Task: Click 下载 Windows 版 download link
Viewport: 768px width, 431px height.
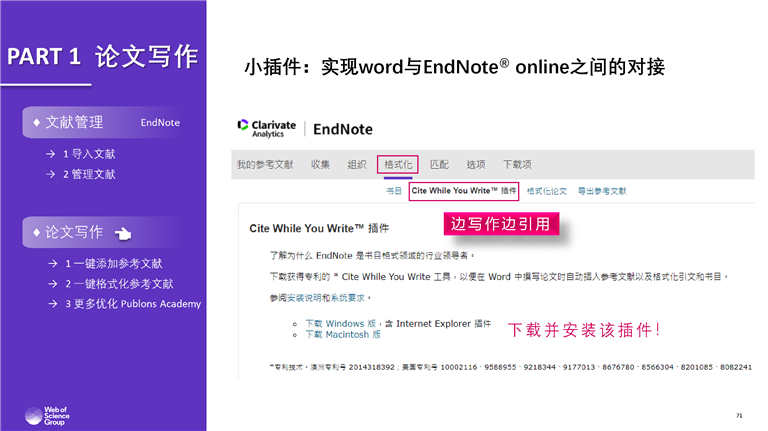Action: coord(340,324)
